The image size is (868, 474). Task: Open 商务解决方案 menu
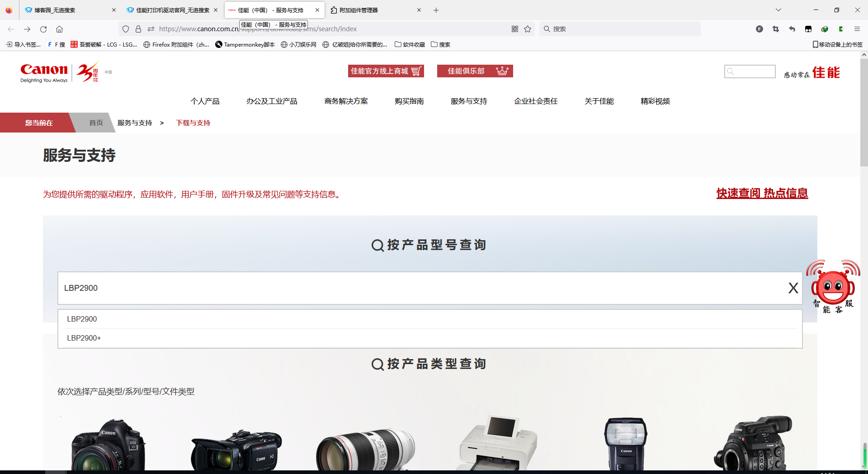[346, 101]
